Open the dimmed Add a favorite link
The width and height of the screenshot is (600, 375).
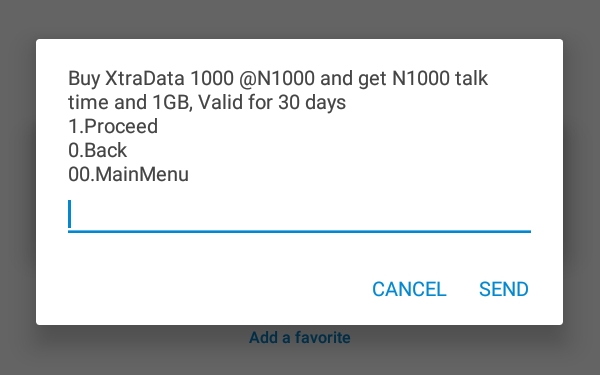[x=300, y=338]
